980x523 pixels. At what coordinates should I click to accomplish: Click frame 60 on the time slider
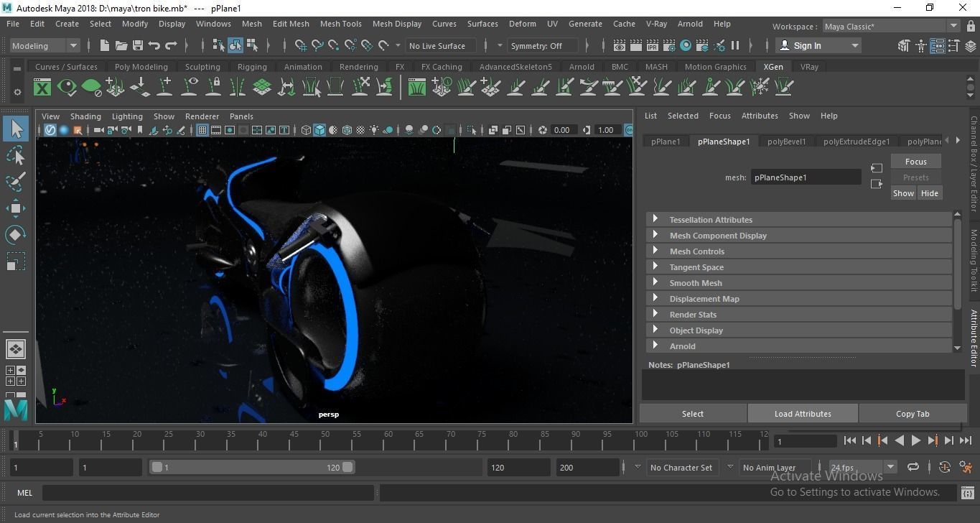[388, 441]
